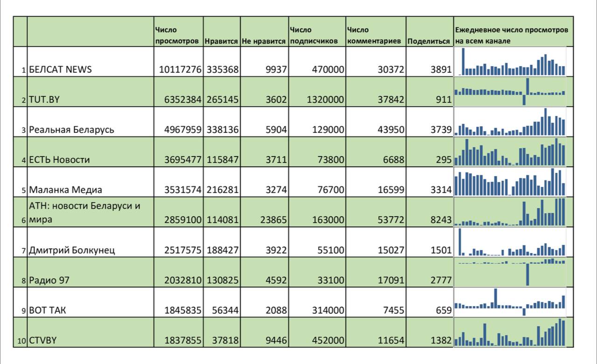Click the views value 3531574

pos(182,190)
